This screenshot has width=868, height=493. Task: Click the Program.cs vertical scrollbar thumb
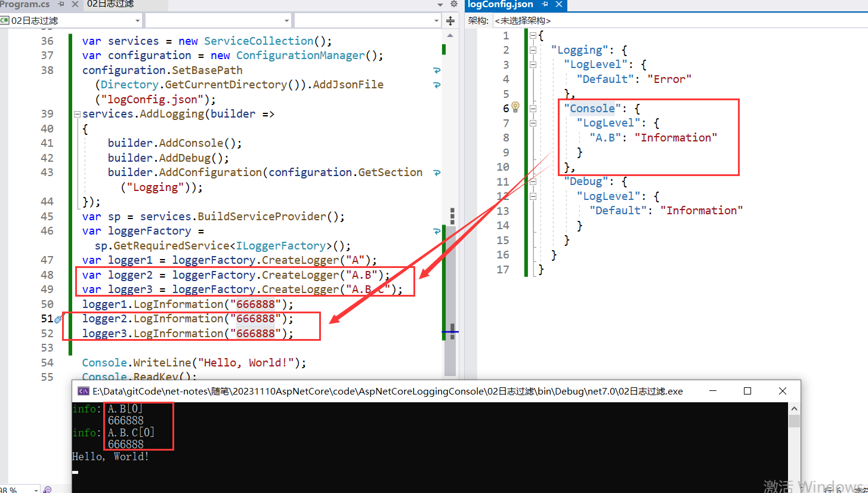tap(452, 301)
